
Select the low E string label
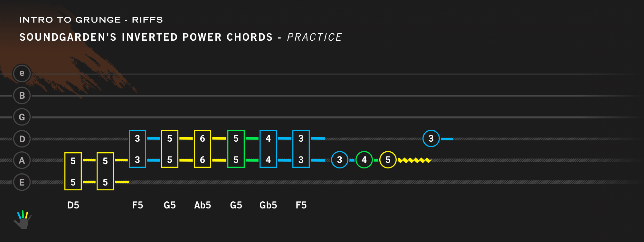22,182
